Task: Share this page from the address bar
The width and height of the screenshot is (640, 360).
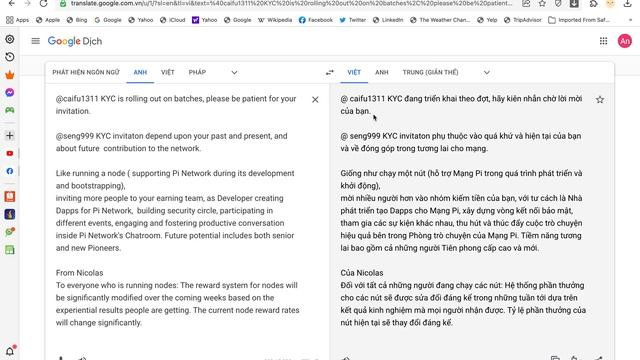Action: 526,4
